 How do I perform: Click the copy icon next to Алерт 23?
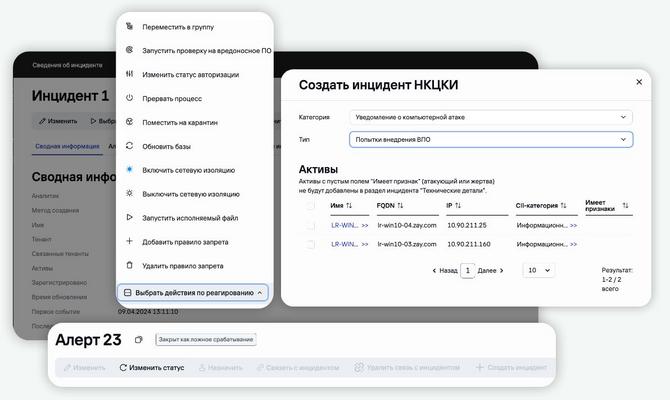tap(138, 340)
